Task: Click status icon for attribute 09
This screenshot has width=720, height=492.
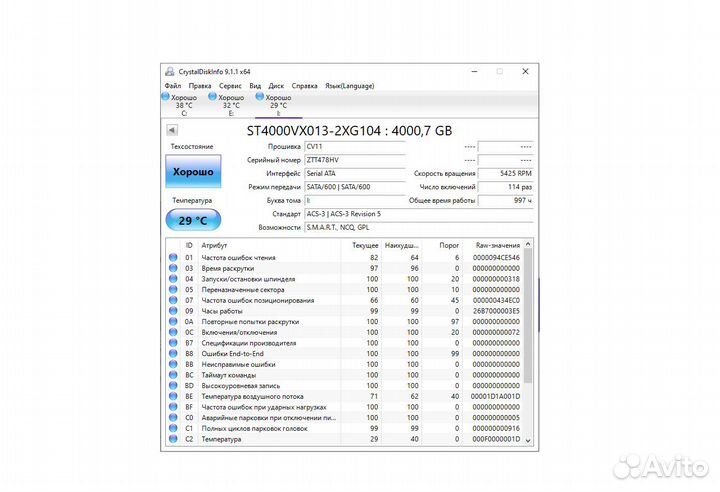Action: pos(173,311)
